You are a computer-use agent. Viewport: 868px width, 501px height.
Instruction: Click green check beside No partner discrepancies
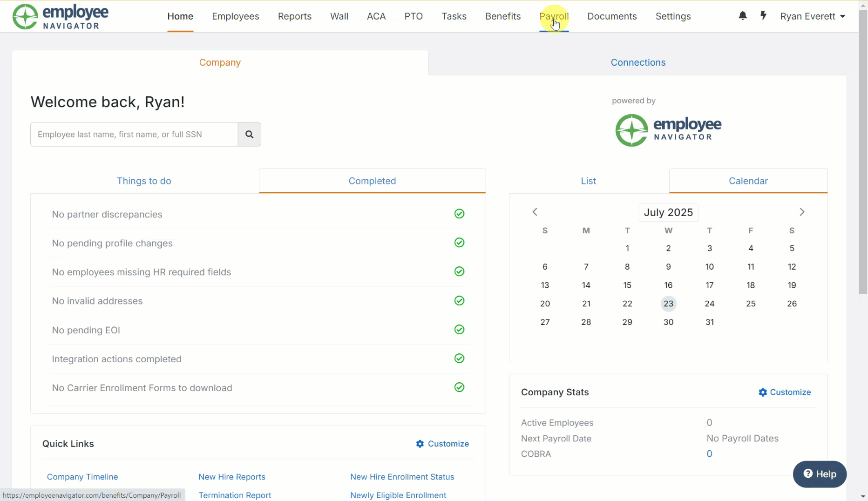(x=459, y=214)
